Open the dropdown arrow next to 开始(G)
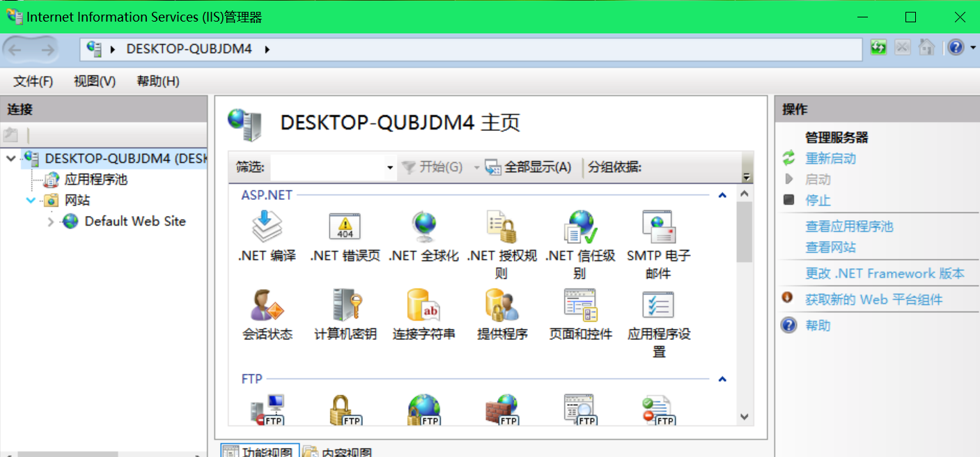Screen dimensions: 980x457 (x=477, y=167)
